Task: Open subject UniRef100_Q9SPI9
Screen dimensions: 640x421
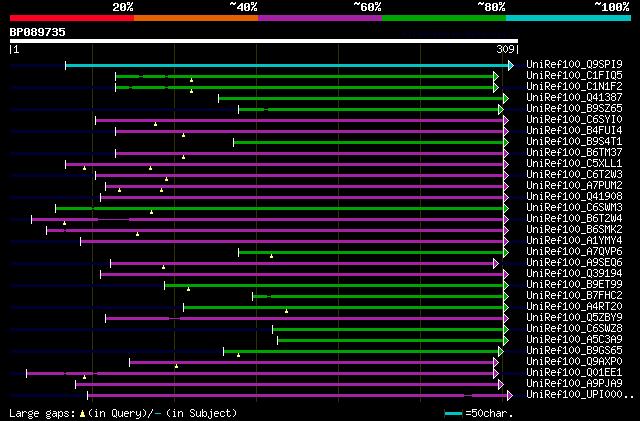Action: [x=574, y=64]
